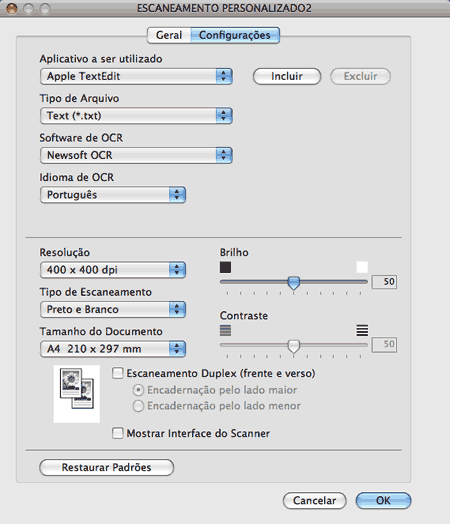
Task: Click the Incluir button
Action: [x=287, y=77]
